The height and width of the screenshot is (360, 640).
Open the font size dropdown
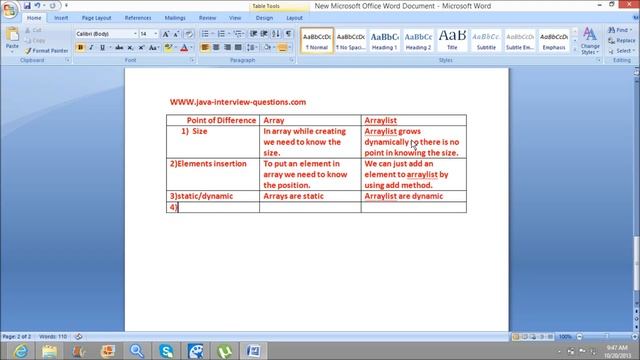156,34
